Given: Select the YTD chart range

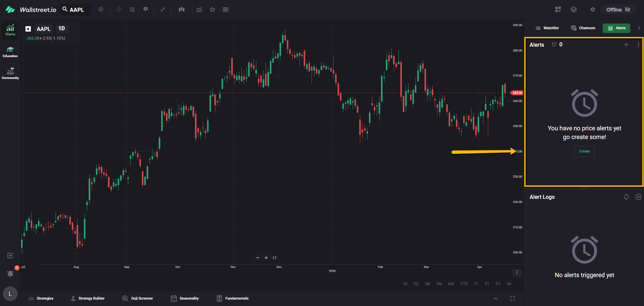Looking at the screenshot, I should [464, 284].
